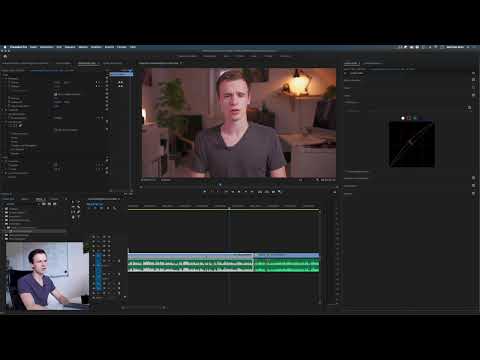480x360 pixels.
Task: Select the green curve channel dot
Action: point(415,118)
